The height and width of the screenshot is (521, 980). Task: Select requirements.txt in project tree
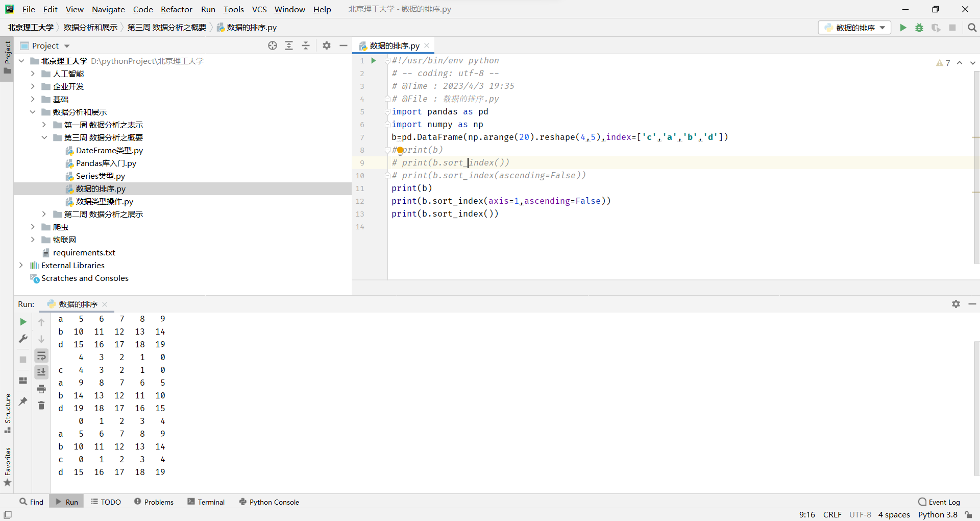[x=84, y=252]
